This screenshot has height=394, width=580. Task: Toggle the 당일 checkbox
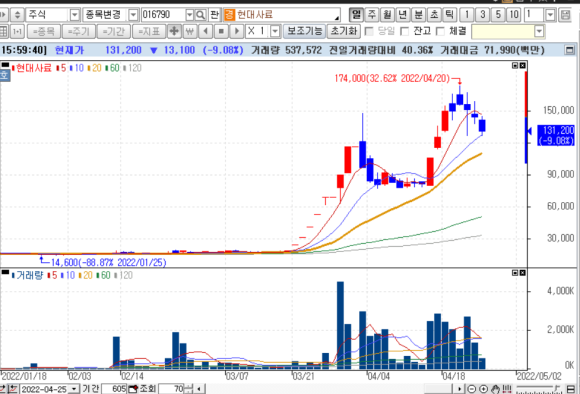point(369,31)
